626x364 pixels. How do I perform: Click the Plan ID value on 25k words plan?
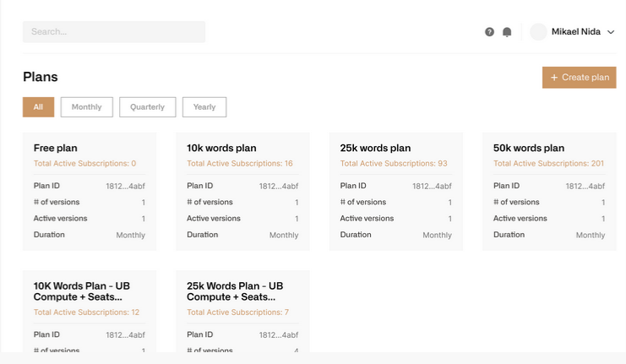pos(432,186)
